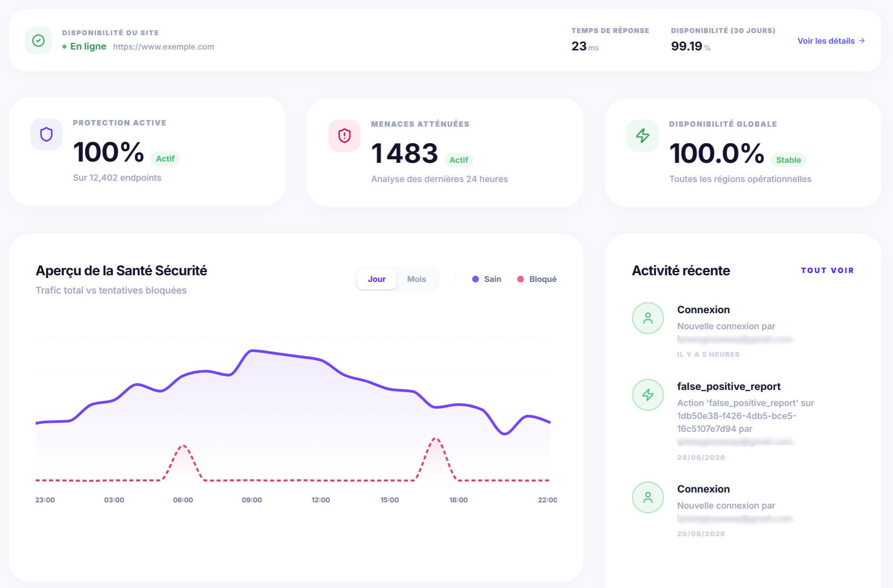Click the 1483 threats mitigated value
Viewport: 893px width, 588px height.
coord(404,153)
